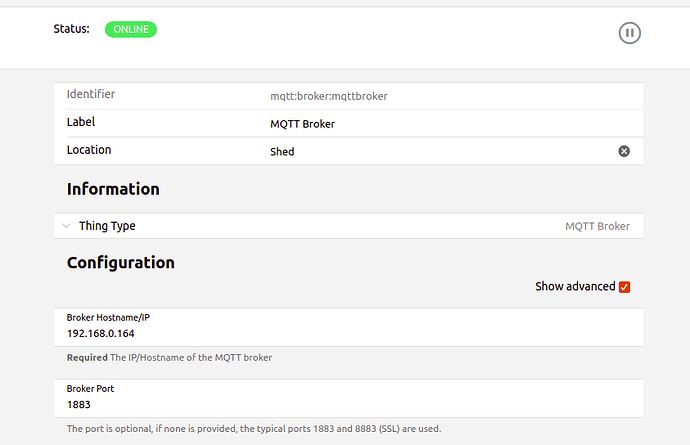
Task: Click the Thing Type row label
Action: (x=107, y=226)
